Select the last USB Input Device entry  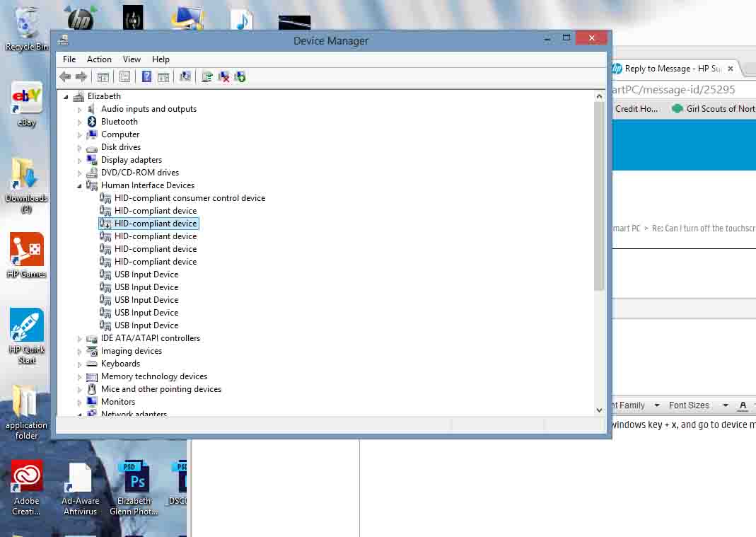pos(146,325)
